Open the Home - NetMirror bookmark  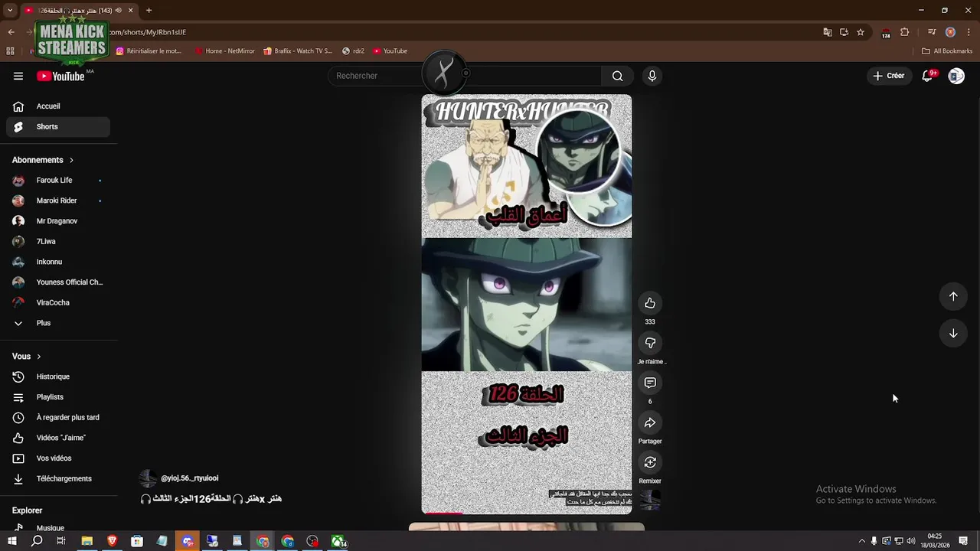click(224, 51)
